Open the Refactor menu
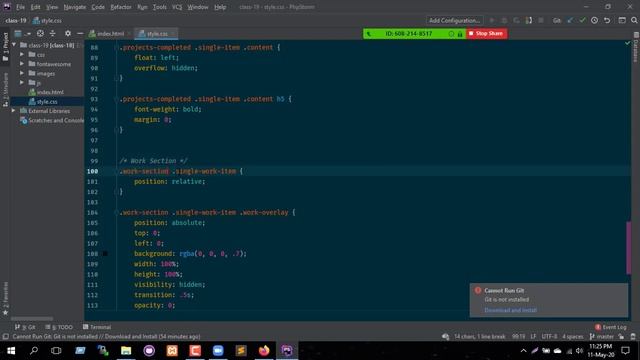This screenshot has width=640, height=360. 121,7
